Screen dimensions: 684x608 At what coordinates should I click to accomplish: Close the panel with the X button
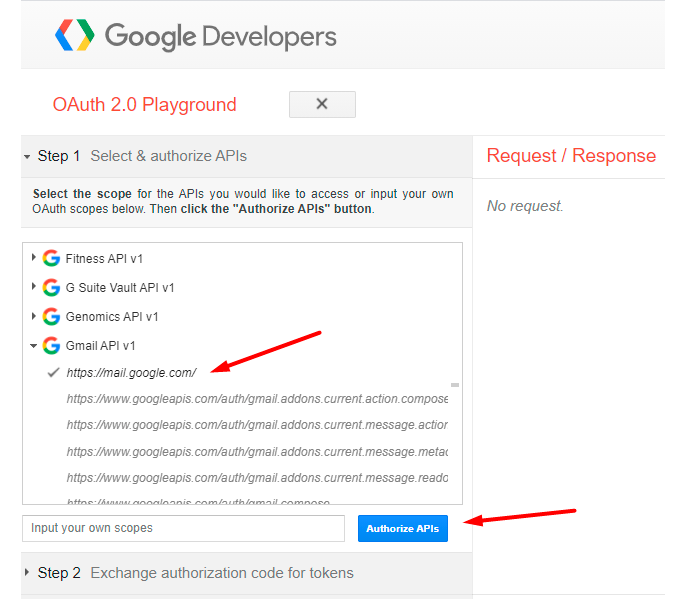pyautogui.click(x=322, y=104)
